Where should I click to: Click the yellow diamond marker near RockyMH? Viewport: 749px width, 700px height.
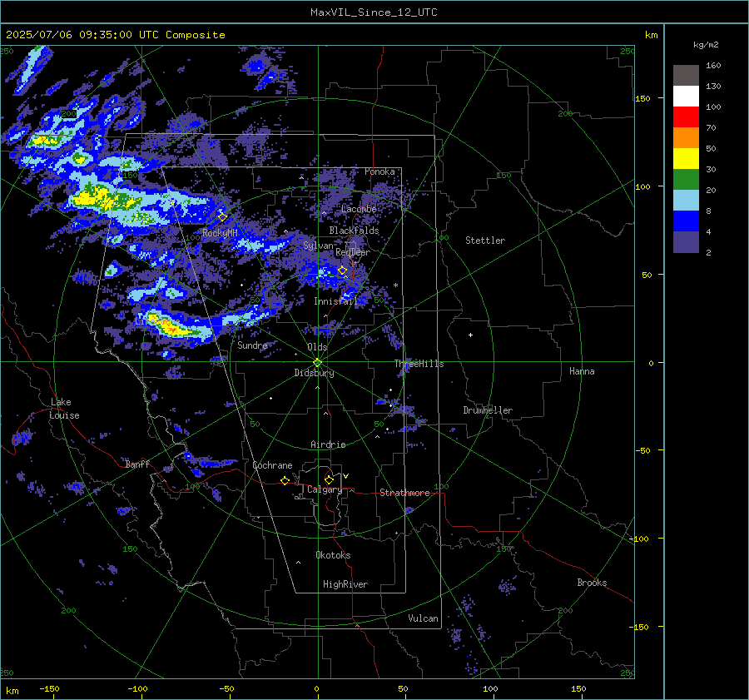coord(222,217)
